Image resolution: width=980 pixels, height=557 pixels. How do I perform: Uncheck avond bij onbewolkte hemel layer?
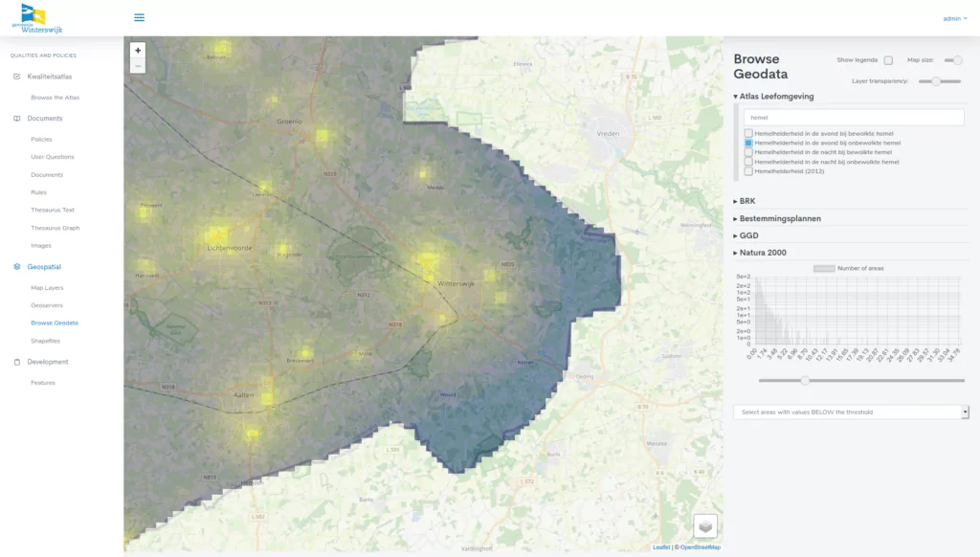[x=748, y=143]
